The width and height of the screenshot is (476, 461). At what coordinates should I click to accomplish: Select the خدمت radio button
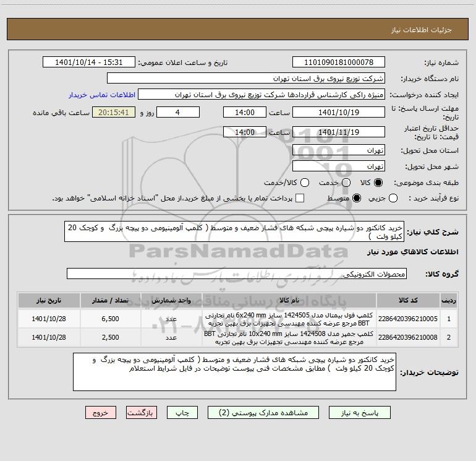pyautogui.click(x=346, y=183)
